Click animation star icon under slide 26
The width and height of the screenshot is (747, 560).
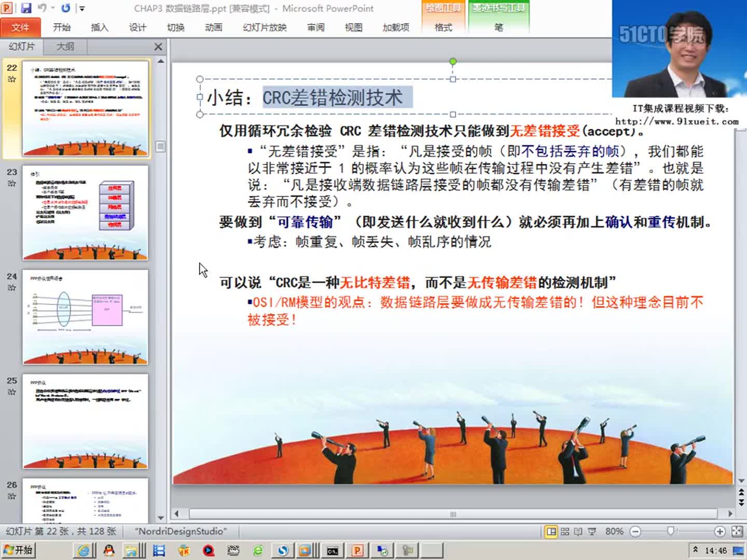[x=12, y=496]
